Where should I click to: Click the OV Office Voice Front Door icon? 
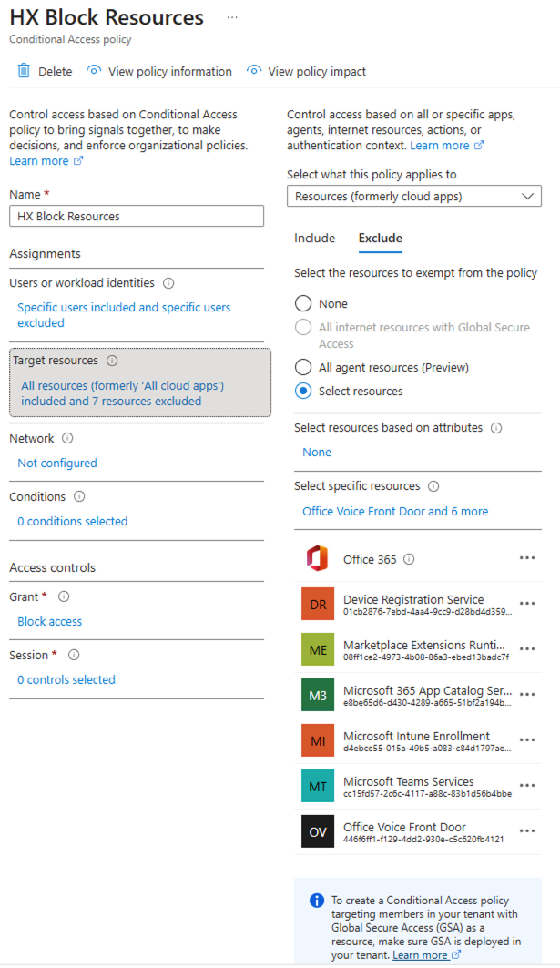point(318,831)
